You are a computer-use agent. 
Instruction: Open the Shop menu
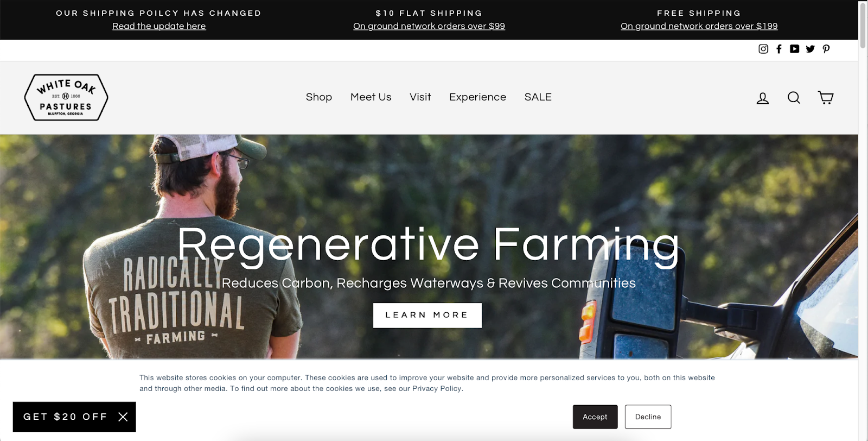[x=319, y=97]
